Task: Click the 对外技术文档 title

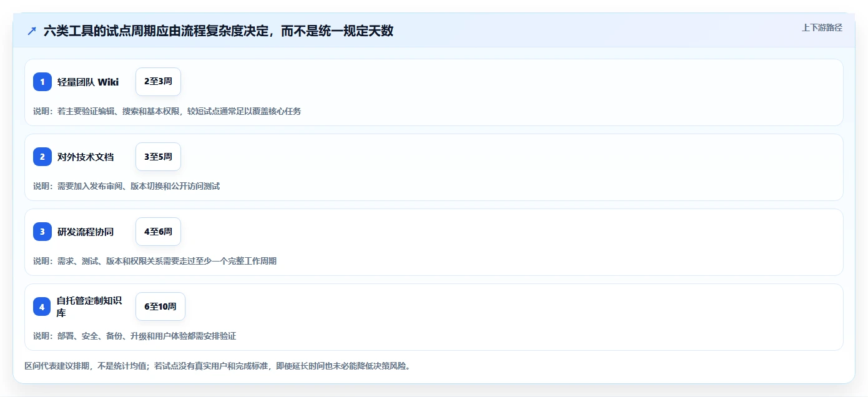Action: (x=86, y=157)
